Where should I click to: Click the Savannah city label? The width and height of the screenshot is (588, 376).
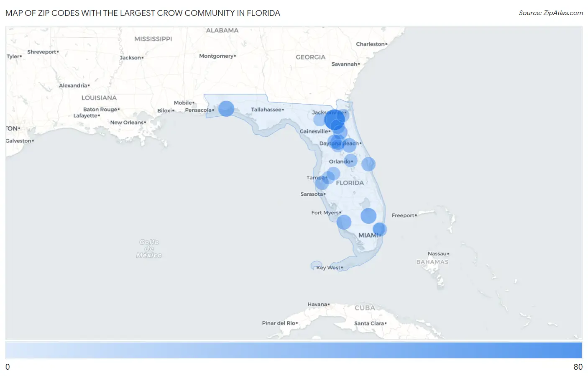(x=344, y=64)
